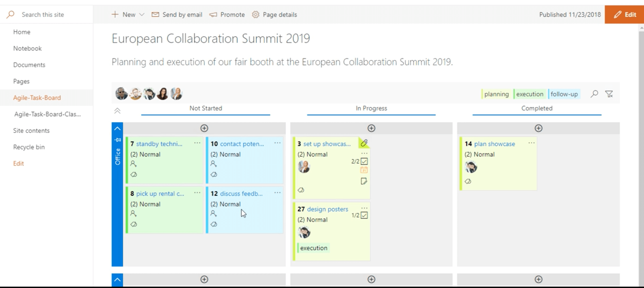644x288 pixels.
Task: Expand the New dropdown menu
Action: pyautogui.click(x=141, y=15)
